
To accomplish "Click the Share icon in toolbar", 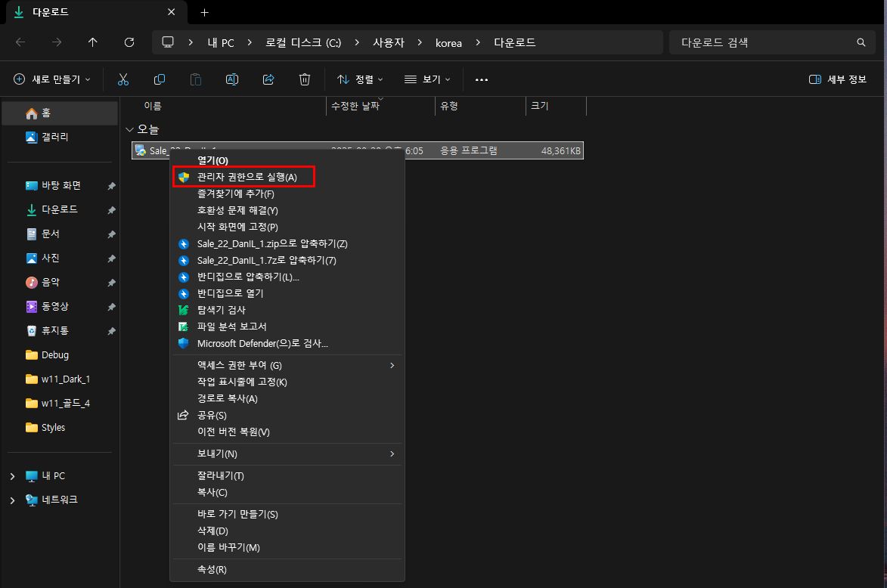I will [268, 79].
